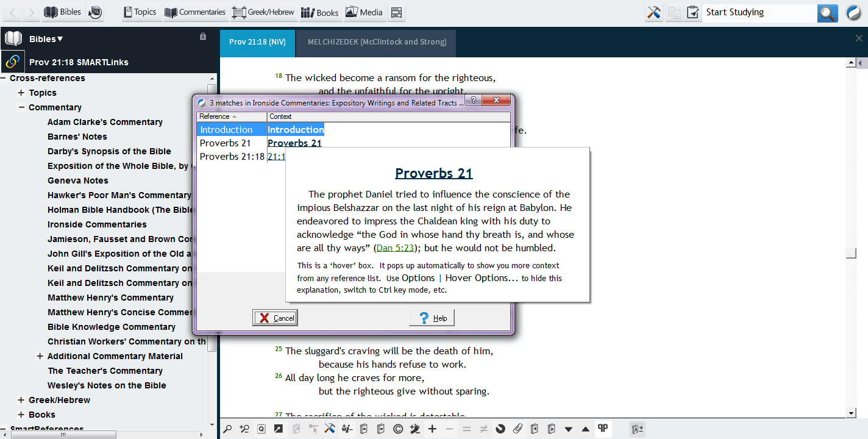868x439 pixels.
Task: Open the tools (hammer and wrench) icon top right
Action: tap(654, 12)
